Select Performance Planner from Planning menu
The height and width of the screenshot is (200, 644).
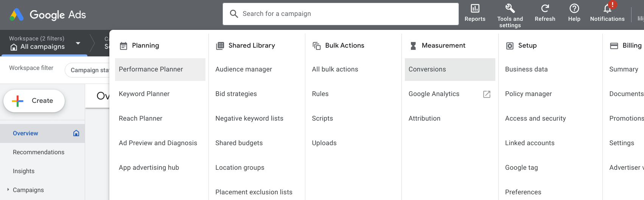click(x=151, y=69)
